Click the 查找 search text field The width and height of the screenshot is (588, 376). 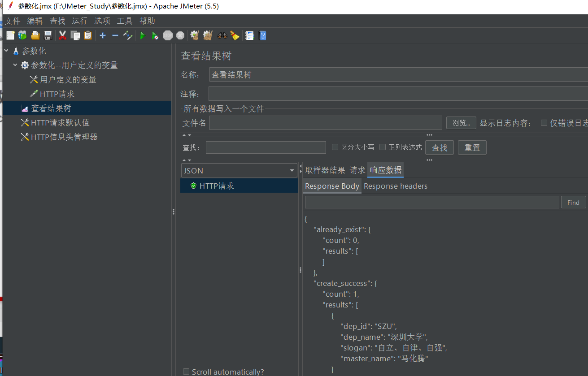[x=266, y=147]
